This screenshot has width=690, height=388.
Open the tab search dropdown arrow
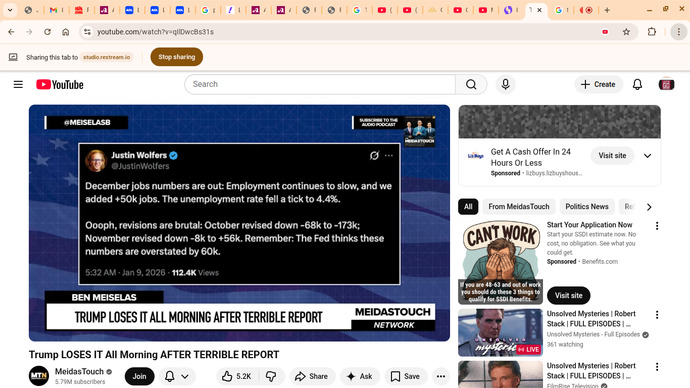tap(10, 10)
